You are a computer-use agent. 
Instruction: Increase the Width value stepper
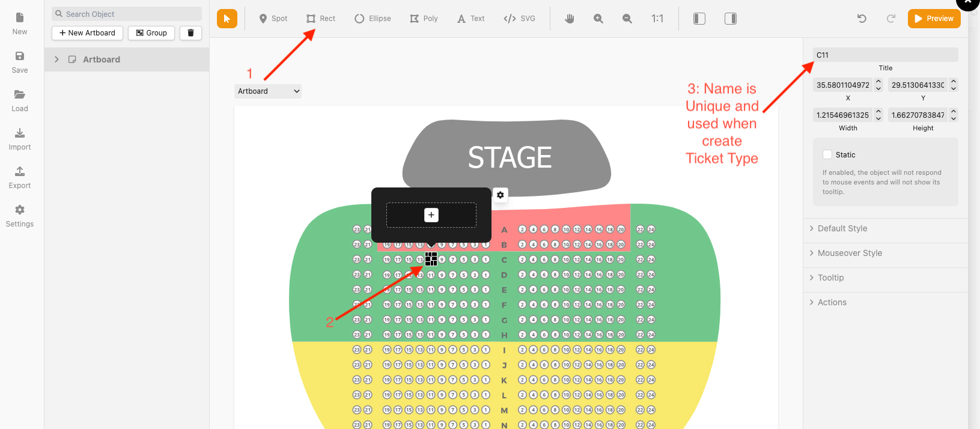pos(878,112)
